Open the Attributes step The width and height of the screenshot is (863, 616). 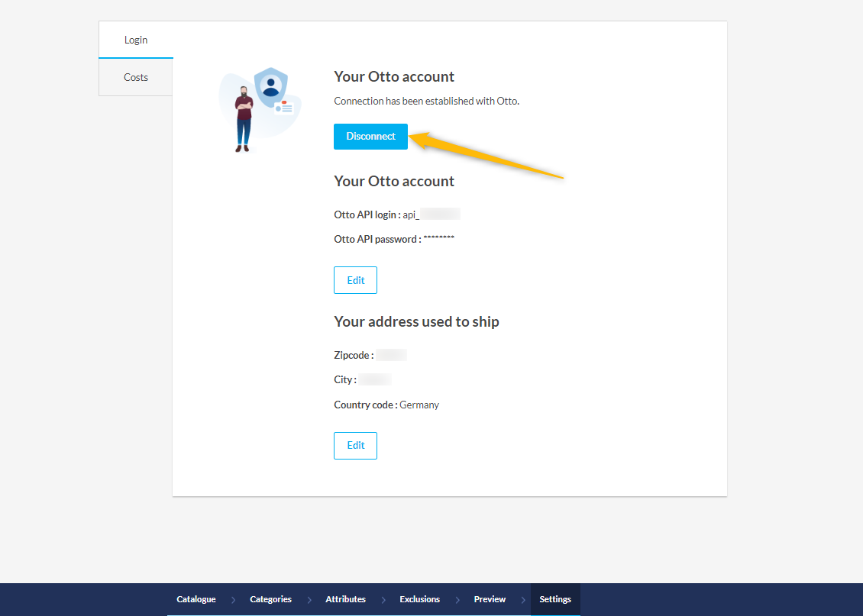tap(345, 599)
